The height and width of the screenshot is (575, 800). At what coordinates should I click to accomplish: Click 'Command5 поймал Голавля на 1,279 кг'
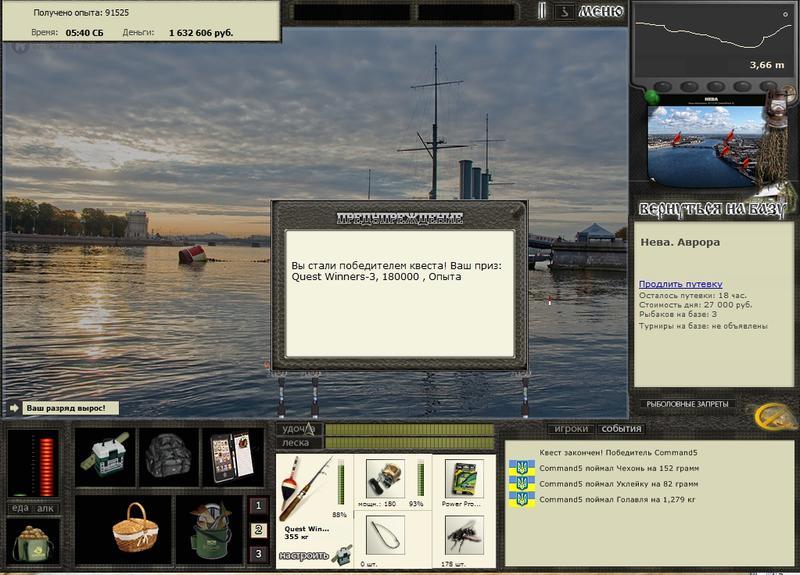pos(617,499)
